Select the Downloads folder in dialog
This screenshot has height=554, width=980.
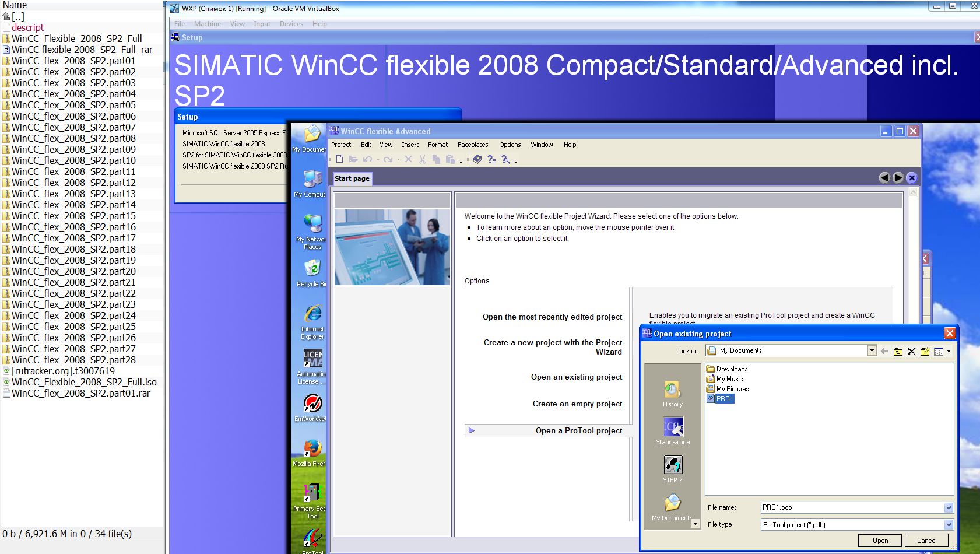(x=727, y=369)
